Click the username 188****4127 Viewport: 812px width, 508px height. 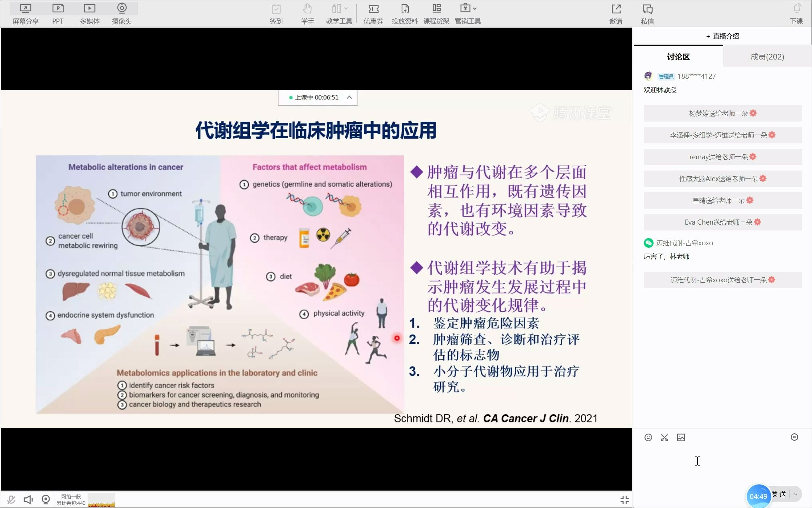coord(697,76)
